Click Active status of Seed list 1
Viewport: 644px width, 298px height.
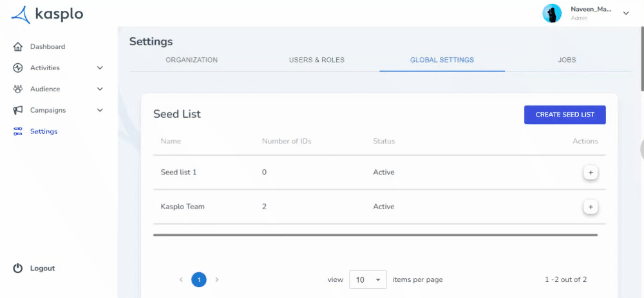click(384, 172)
